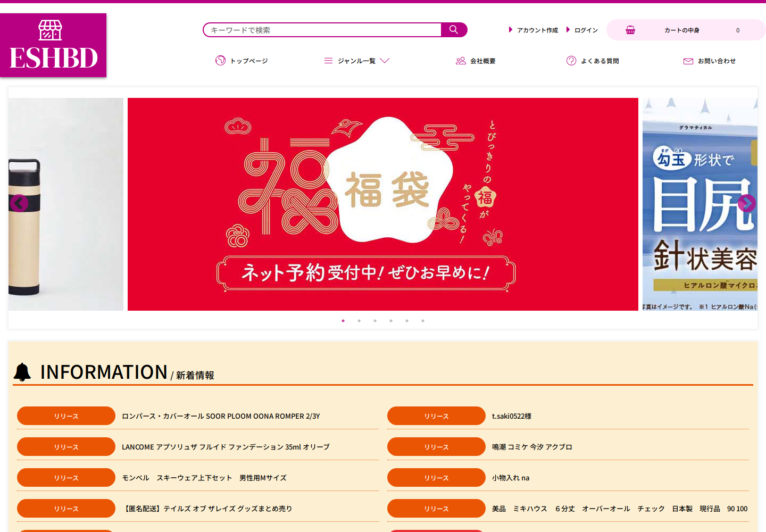
Task: Select the second carousel pagination dot
Action: pyautogui.click(x=359, y=321)
